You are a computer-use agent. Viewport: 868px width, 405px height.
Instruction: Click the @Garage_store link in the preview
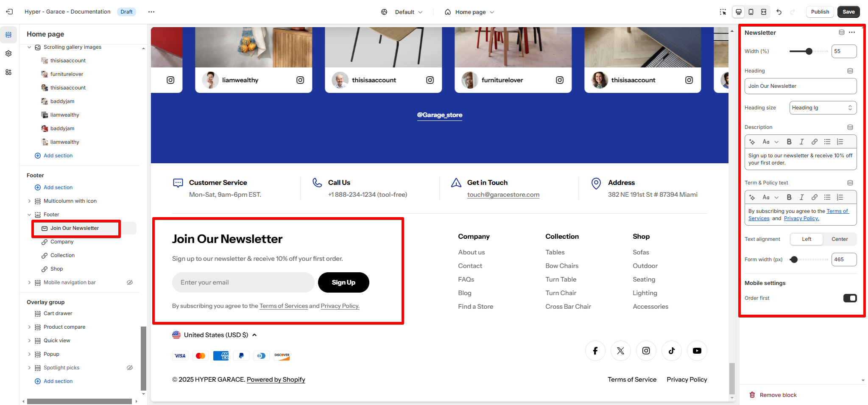[440, 115]
